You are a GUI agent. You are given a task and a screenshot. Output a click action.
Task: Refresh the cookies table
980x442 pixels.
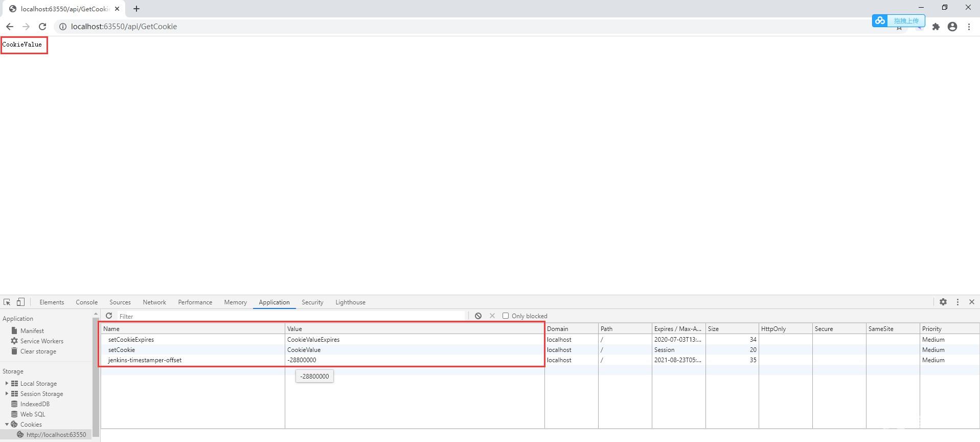pyautogui.click(x=109, y=316)
